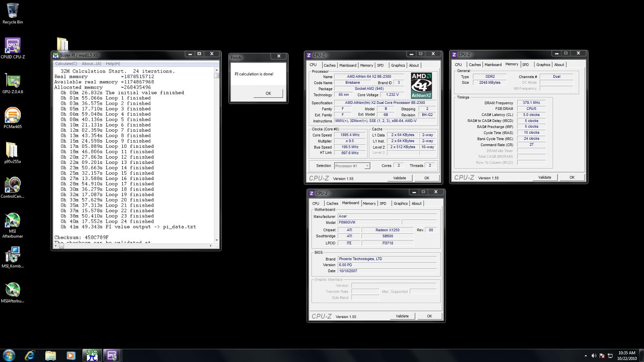Switch to Super PI taskbar button
644x362 pixels.
(x=92, y=355)
